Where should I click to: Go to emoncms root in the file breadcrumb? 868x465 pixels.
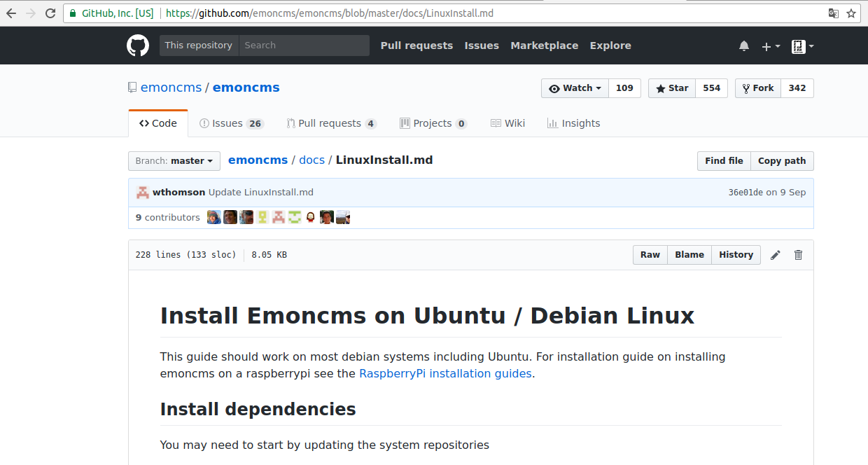click(258, 160)
